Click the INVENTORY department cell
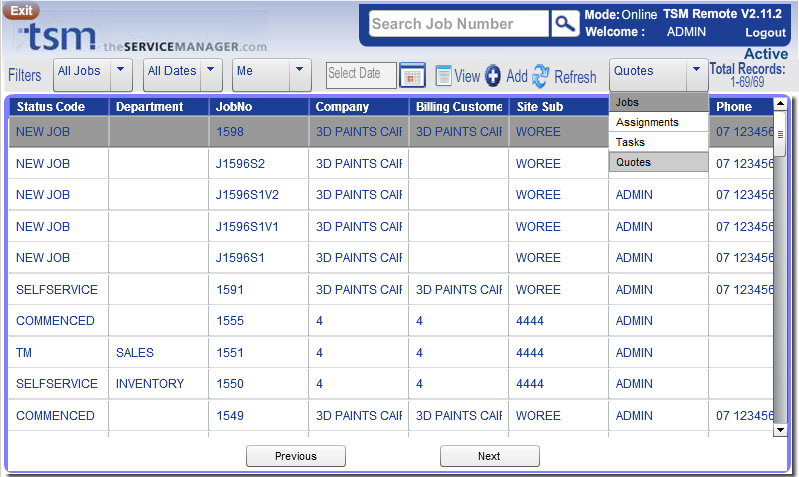The height and width of the screenshot is (477, 799). click(158, 384)
